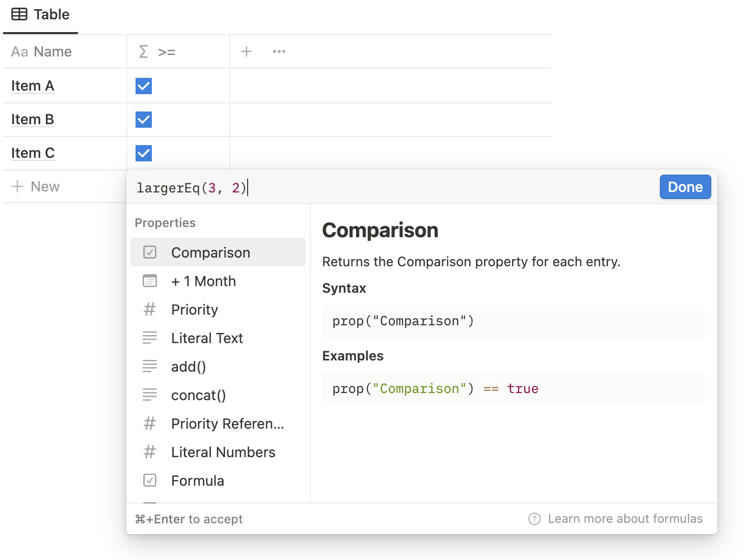Viewport: 748px width, 560px height.
Task: Uncheck the checkbox for Item A
Action: [143, 86]
